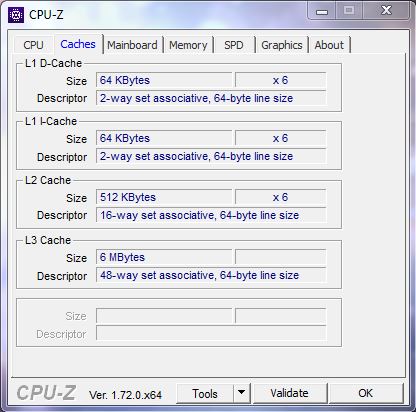Open the SPD tab
The height and width of the screenshot is (412, 416).
pos(234,45)
